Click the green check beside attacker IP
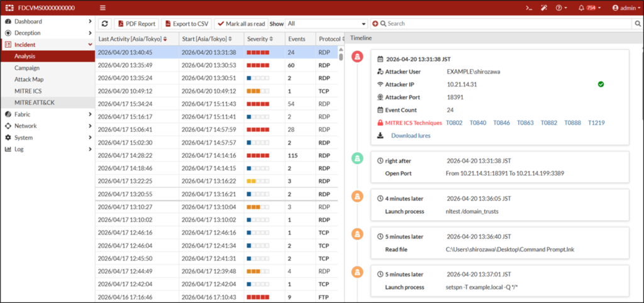Viewport: 644px width, 303px height. (x=601, y=84)
